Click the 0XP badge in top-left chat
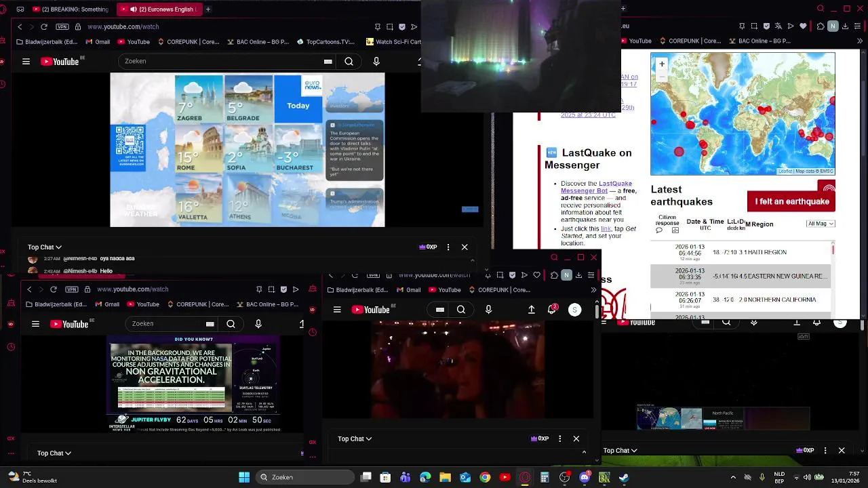Screen dimensions: 868x488 coord(429,247)
